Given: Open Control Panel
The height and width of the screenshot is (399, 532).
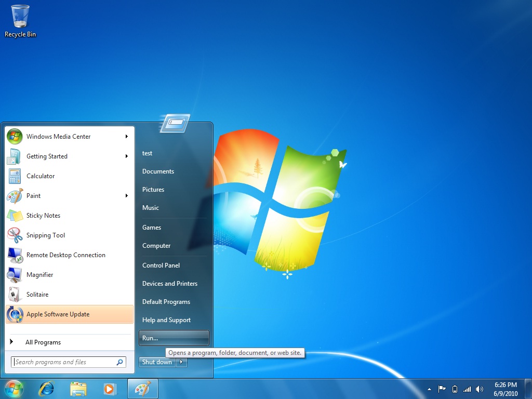Looking at the screenshot, I should pos(161,265).
